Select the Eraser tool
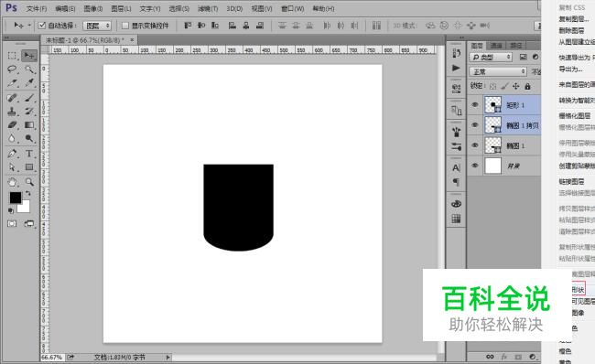Image resolution: width=595 pixels, height=364 pixels. [12, 124]
